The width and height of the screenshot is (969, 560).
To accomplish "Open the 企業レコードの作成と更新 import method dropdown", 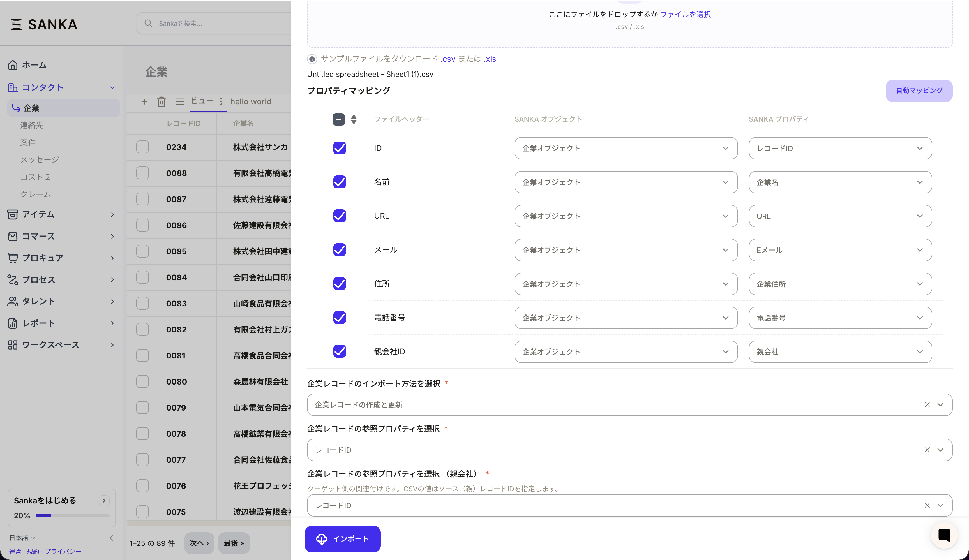I will (615, 405).
